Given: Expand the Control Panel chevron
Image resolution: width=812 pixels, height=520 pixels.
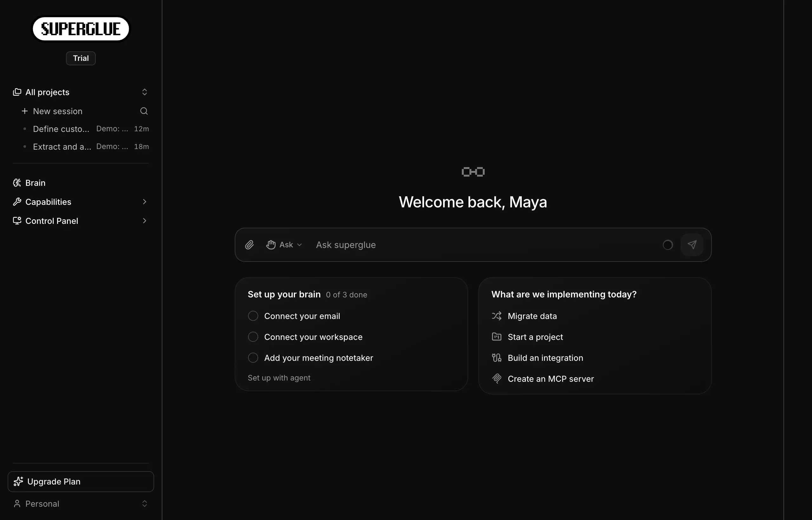Looking at the screenshot, I should 145,221.
